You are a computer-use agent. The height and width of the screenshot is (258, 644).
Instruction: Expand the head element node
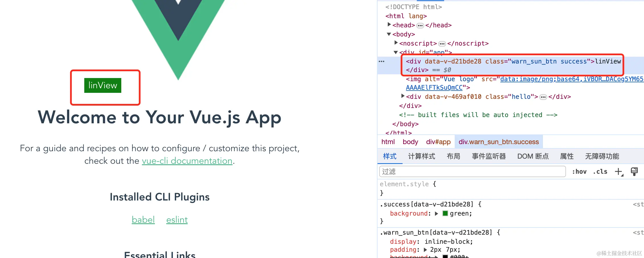click(389, 25)
